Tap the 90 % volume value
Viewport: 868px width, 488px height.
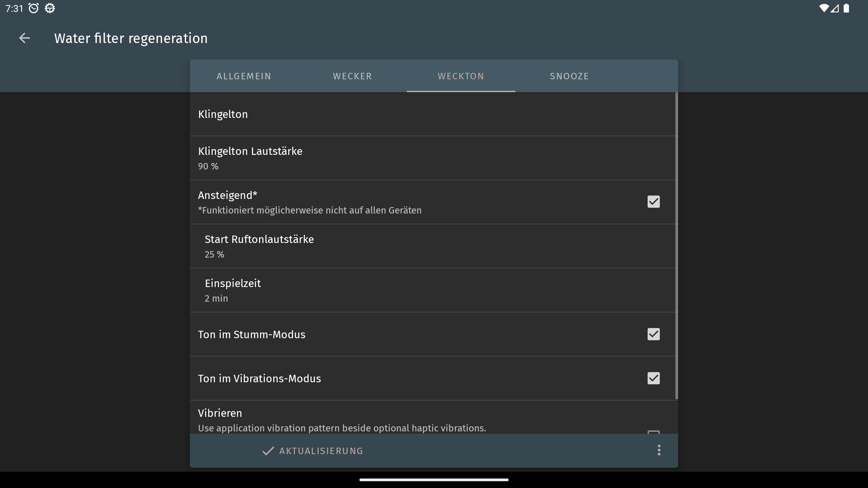pyautogui.click(x=208, y=166)
